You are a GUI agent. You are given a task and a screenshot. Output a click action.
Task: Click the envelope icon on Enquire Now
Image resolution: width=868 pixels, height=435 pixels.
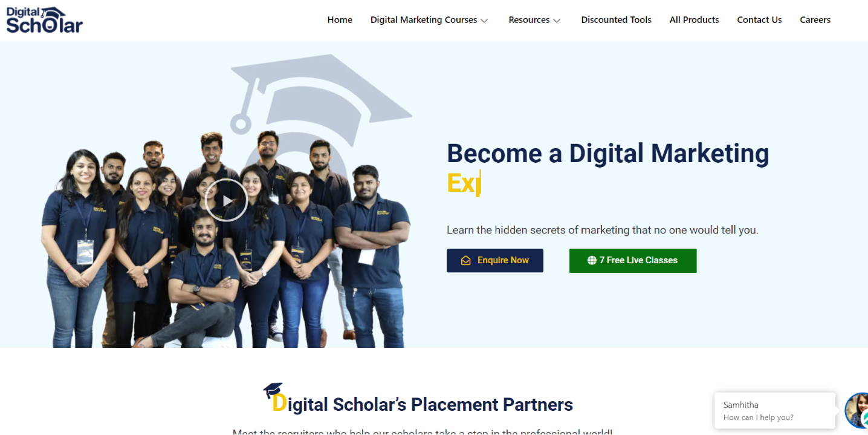[x=465, y=261]
